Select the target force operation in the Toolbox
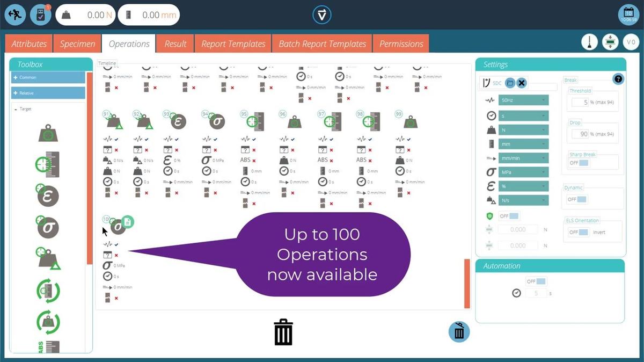Image resolution: width=644 pixels, height=362 pixels. [x=47, y=134]
